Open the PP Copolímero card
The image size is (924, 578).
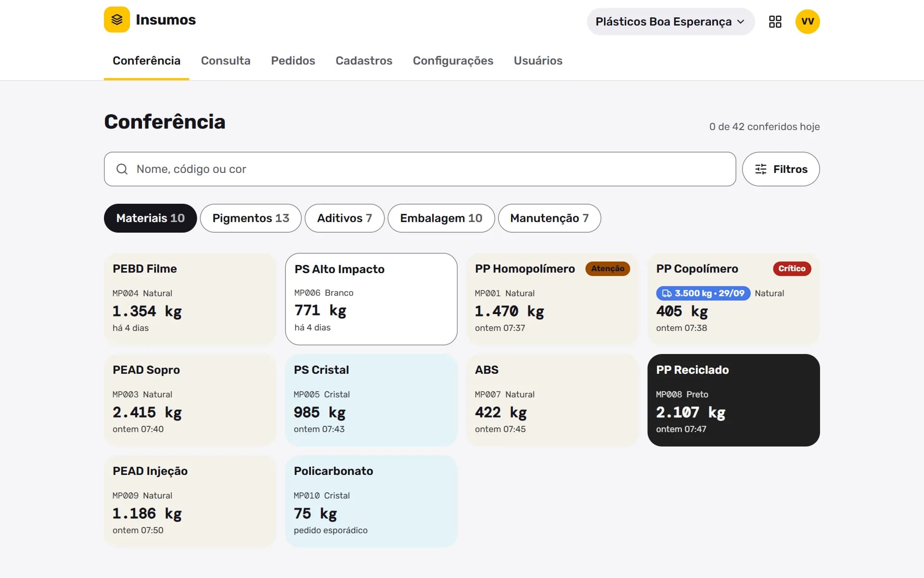point(733,299)
